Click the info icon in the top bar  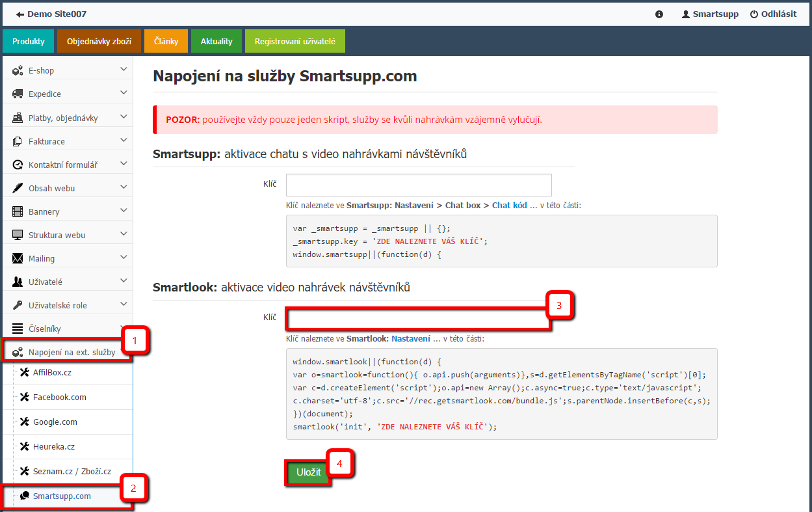pyautogui.click(x=659, y=14)
